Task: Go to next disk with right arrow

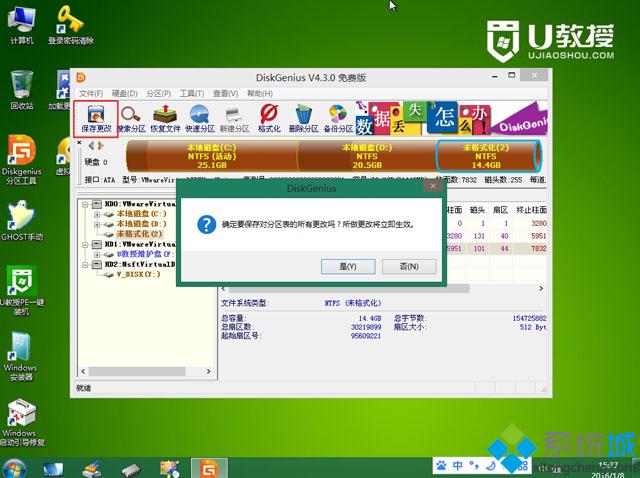Action: pyautogui.click(x=100, y=145)
